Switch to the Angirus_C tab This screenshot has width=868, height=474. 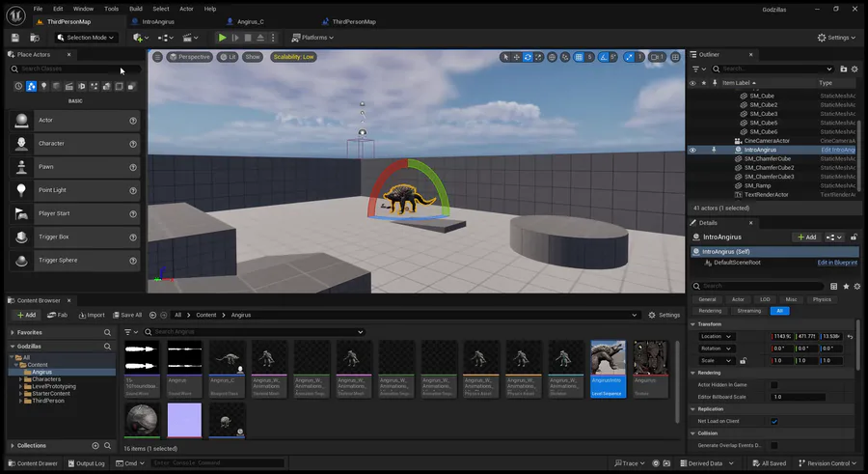(250, 21)
